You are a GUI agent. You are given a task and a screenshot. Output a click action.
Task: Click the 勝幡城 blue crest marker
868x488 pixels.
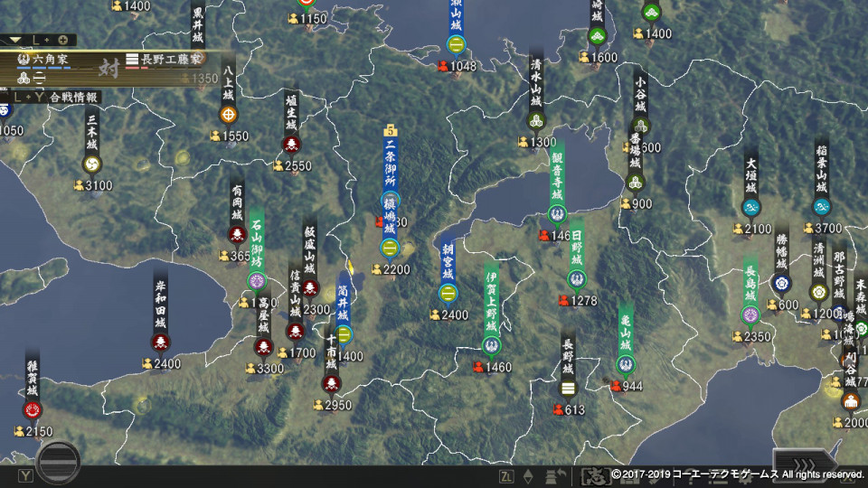pyautogui.click(x=781, y=284)
